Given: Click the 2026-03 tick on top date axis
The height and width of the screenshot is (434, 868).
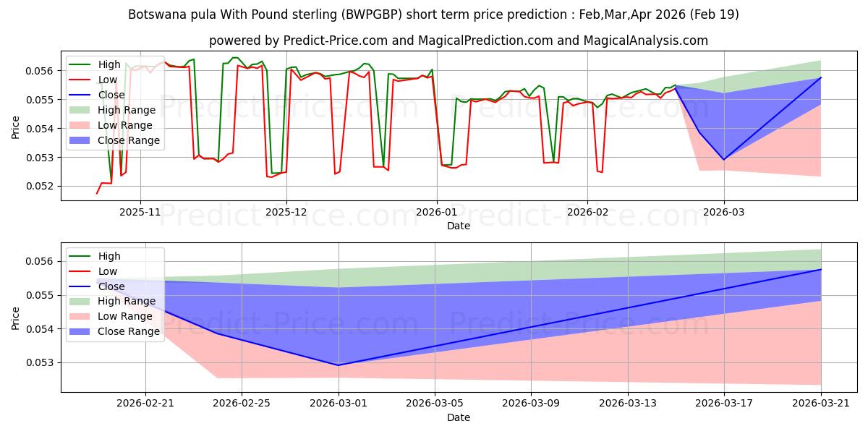Looking at the screenshot, I should tap(724, 213).
